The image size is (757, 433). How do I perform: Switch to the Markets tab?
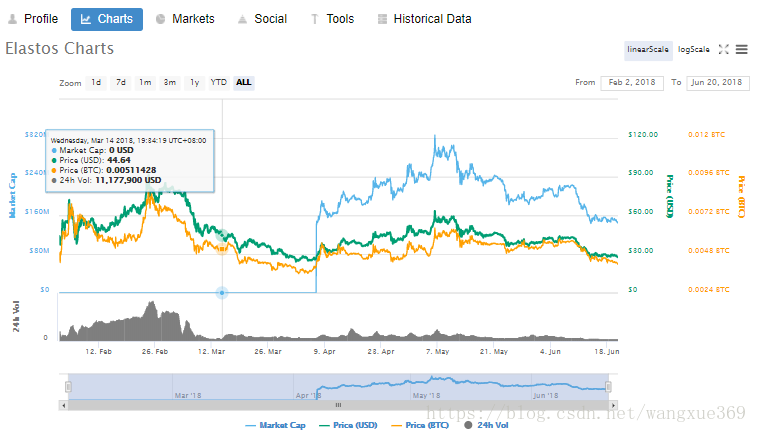click(x=185, y=19)
